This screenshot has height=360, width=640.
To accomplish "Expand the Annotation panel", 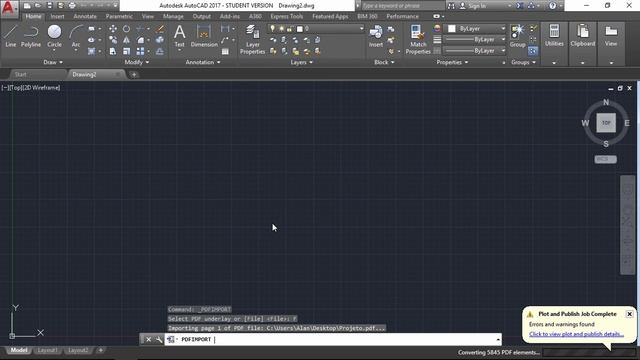I will pyautogui.click(x=203, y=62).
